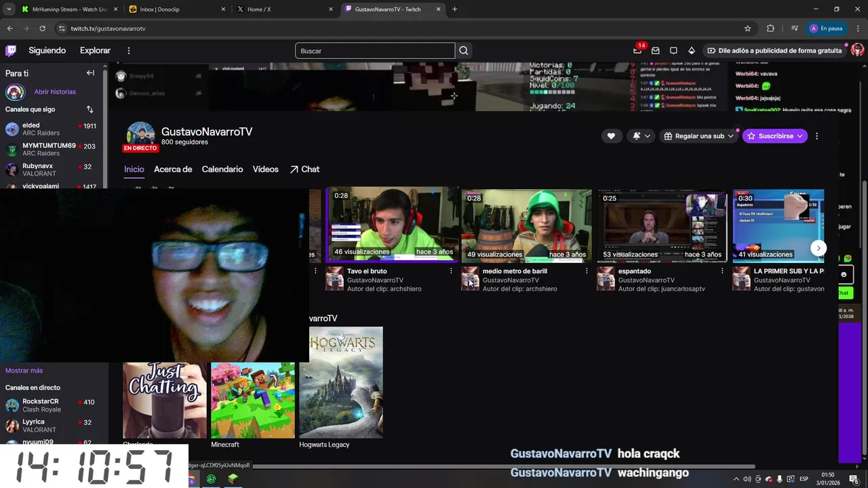
Task: Click the bits diamond icon in header
Action: (x=692, y=50)
